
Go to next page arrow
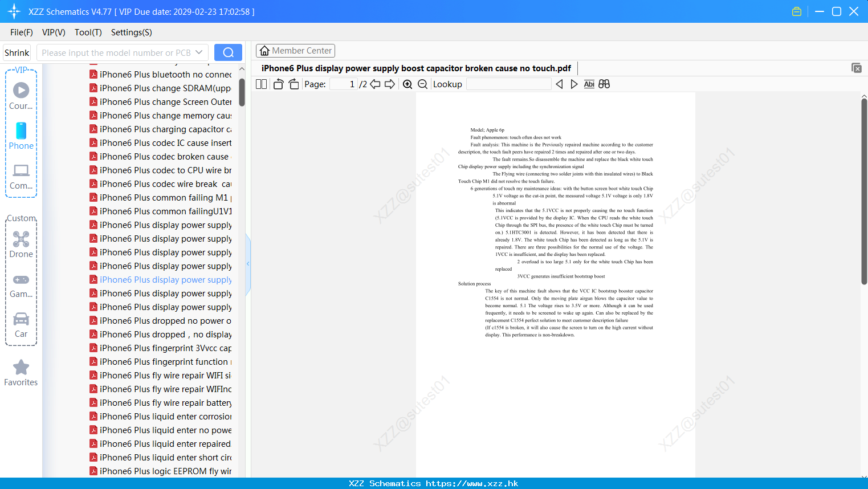coord(390,84)
